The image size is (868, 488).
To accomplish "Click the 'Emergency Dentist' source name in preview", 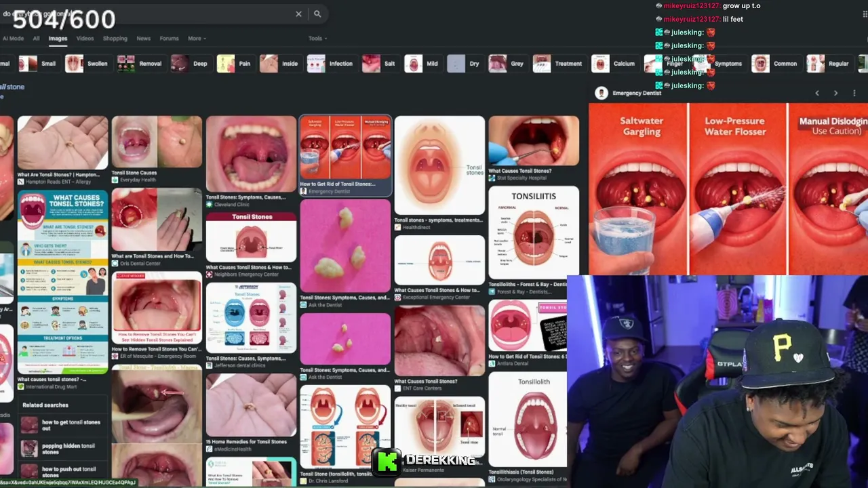I will 637,93.
